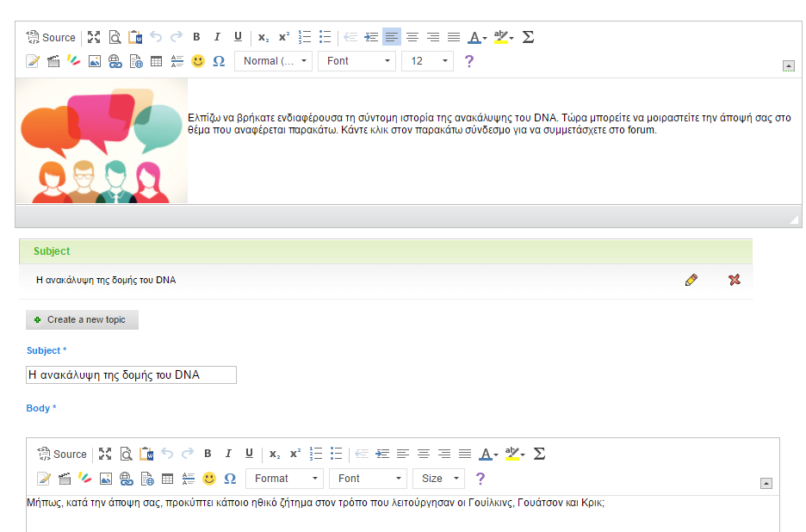Open the Normal paragraph format dropdown
806x532 pixels.
point(274,61)
